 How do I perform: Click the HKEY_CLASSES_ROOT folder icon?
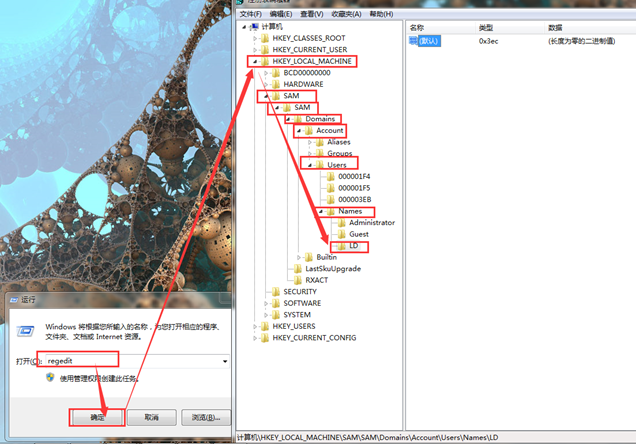(x=265, y=39)
